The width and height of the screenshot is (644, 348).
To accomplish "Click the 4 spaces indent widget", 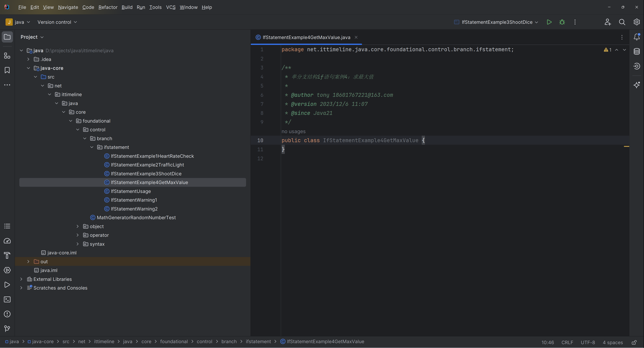I will tap(613, 342).
